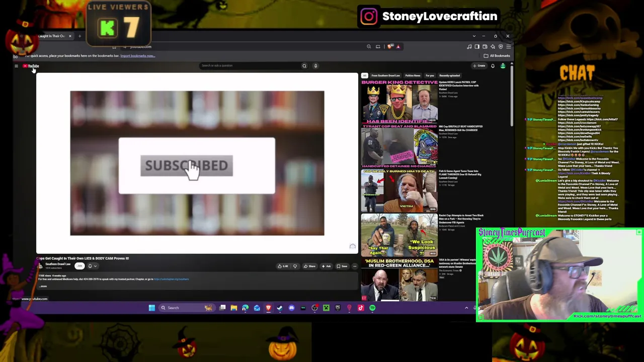Open the All Bookmarks folder
The image size is (644, 362).
(497, 56)
